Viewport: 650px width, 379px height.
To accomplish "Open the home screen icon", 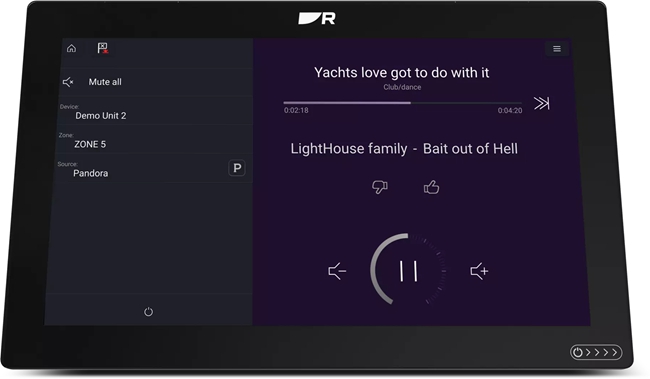I will (71, 49).
